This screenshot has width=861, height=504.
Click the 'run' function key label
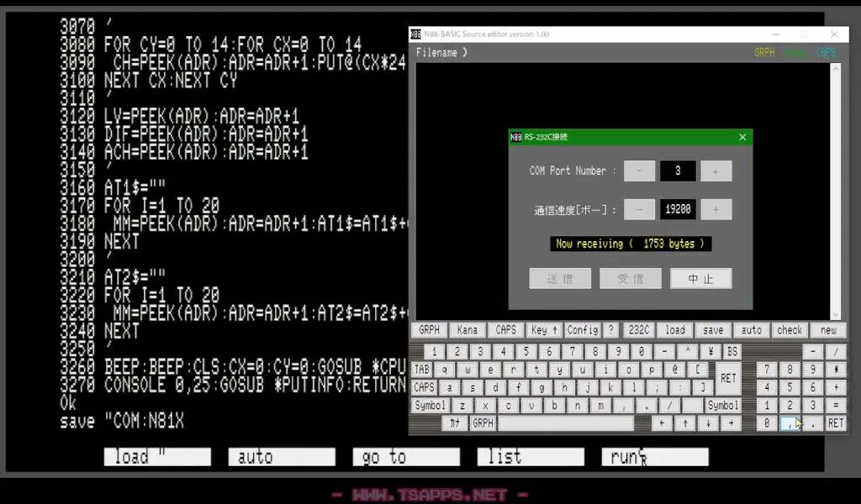[x=655, y=457]
